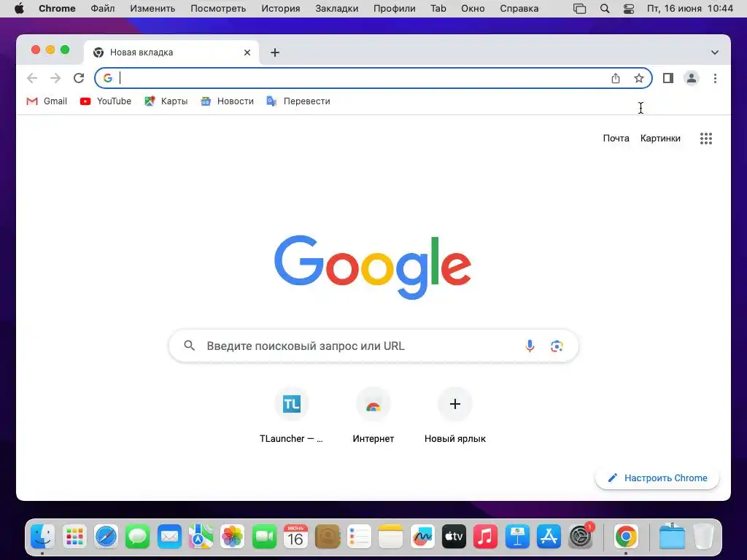Reload the current page
This screenshot has width=747, height=560.
point(79,78)
